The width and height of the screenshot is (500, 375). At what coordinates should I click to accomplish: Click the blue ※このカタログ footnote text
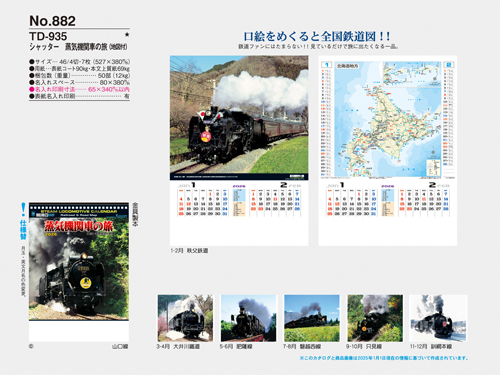coord(384,358)
